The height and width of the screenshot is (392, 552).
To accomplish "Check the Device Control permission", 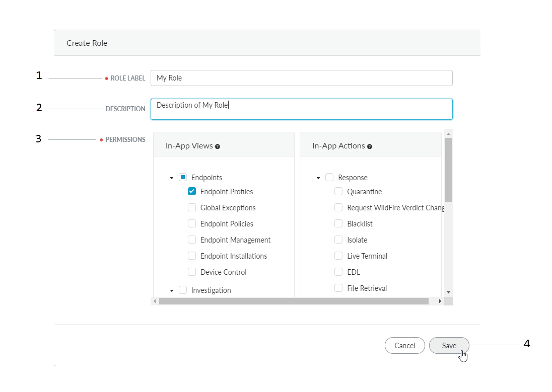I will pos(192,272).
